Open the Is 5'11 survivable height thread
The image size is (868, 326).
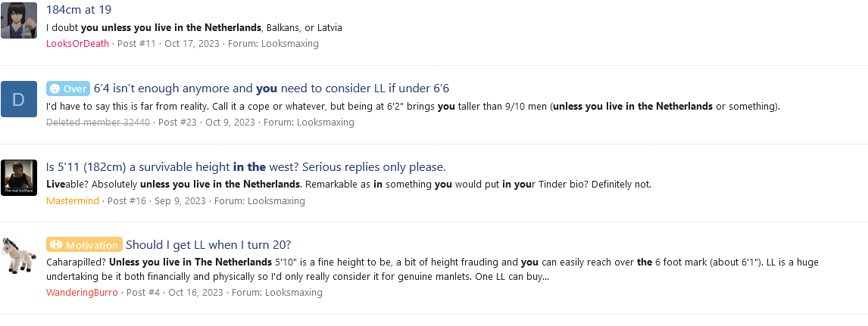point(246,167)
